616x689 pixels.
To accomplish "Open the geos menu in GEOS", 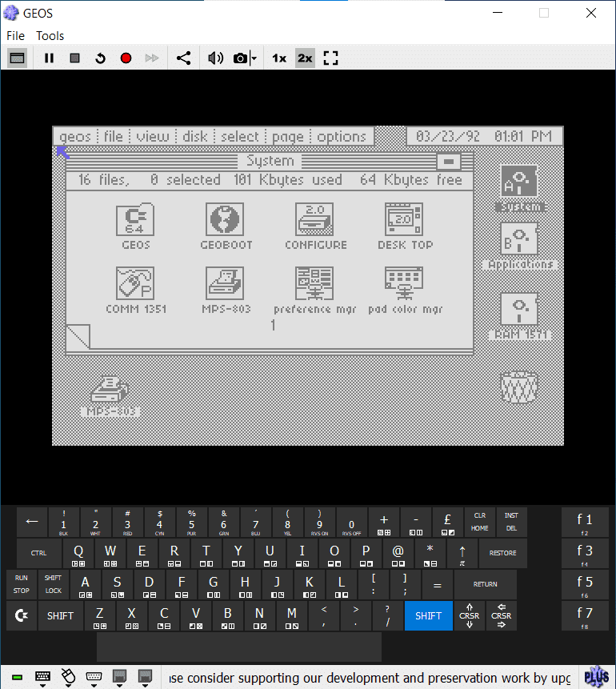I will (75, 136).
